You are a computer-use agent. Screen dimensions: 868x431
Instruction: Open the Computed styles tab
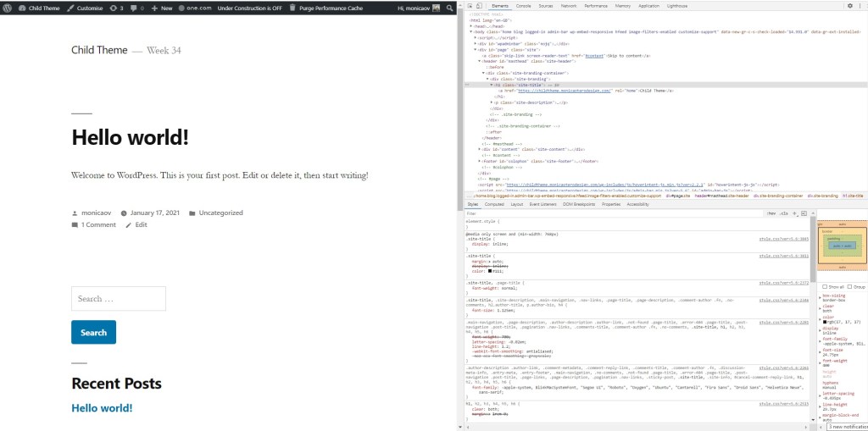click(x=493, y=204)
